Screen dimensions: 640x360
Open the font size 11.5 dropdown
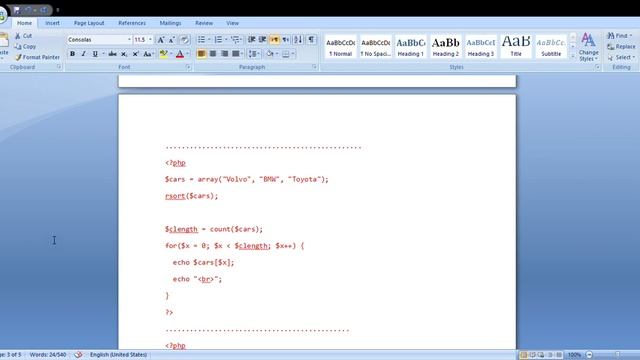click(150, 40)
